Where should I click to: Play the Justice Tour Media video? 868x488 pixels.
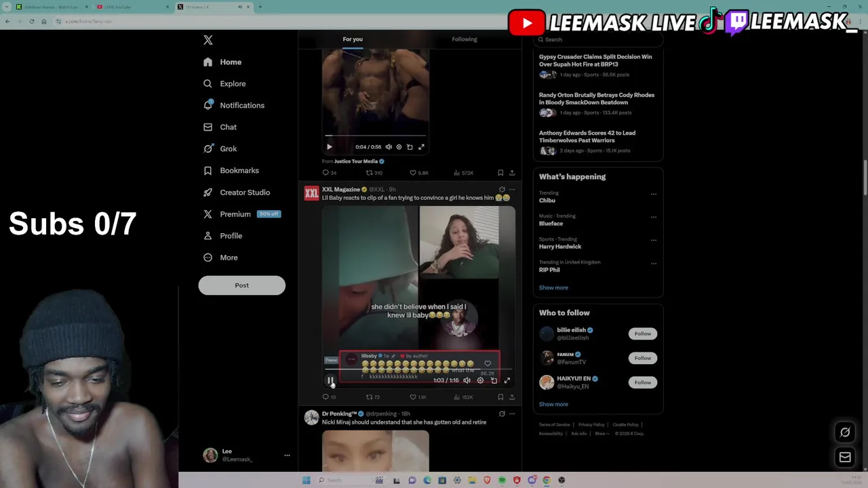[330, 146]
